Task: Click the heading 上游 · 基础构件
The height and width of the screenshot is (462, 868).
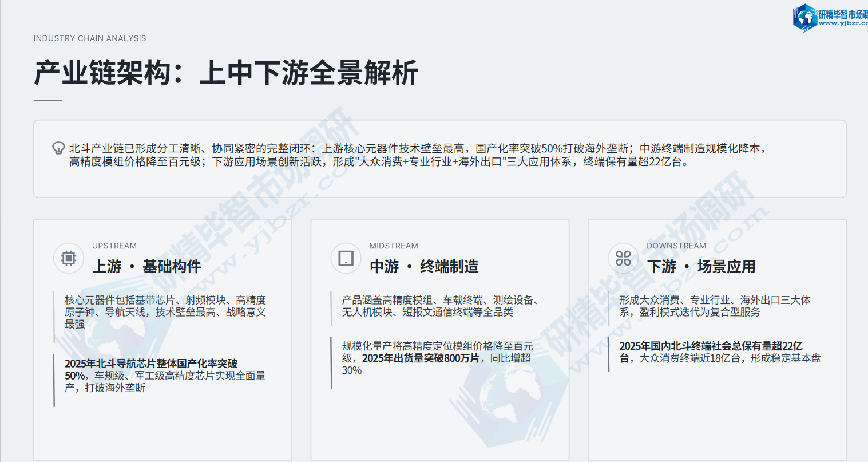Action: pos(146,267)
